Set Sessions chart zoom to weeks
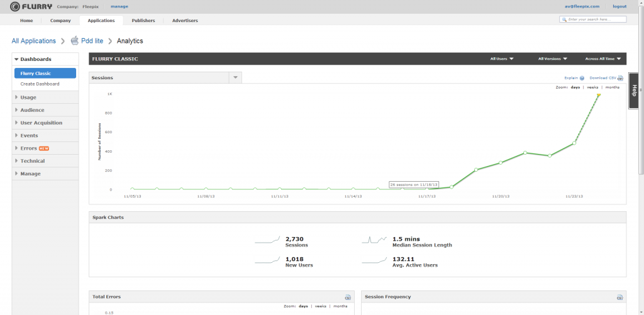 (x=592, y=87)
